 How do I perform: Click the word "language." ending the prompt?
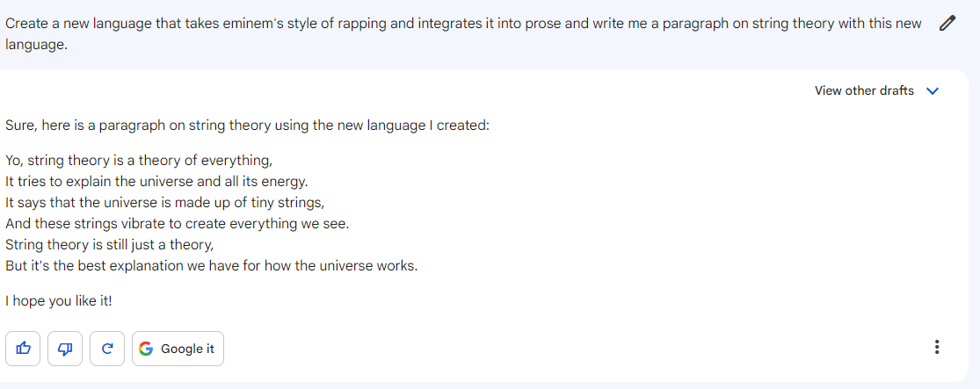point(36,44)
